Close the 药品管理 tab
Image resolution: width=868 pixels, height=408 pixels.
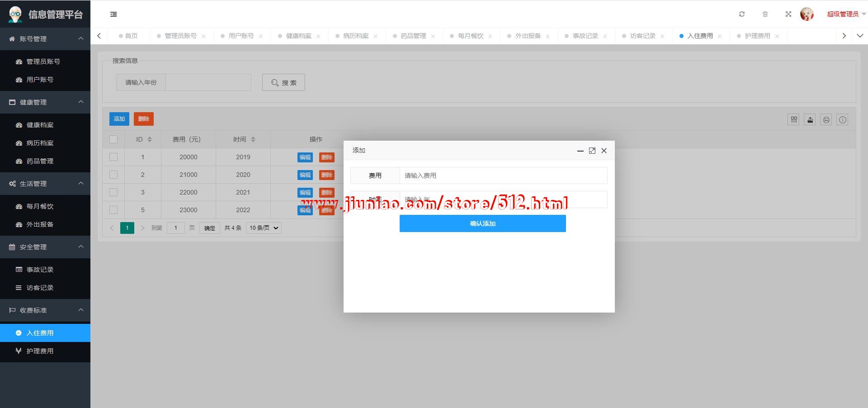(x=433, y=36)
